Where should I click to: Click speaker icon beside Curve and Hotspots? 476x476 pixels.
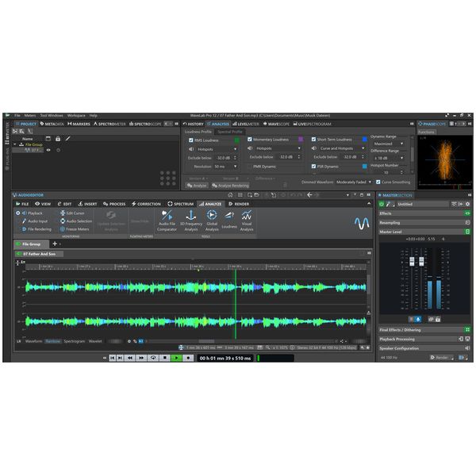click(314, 148)
